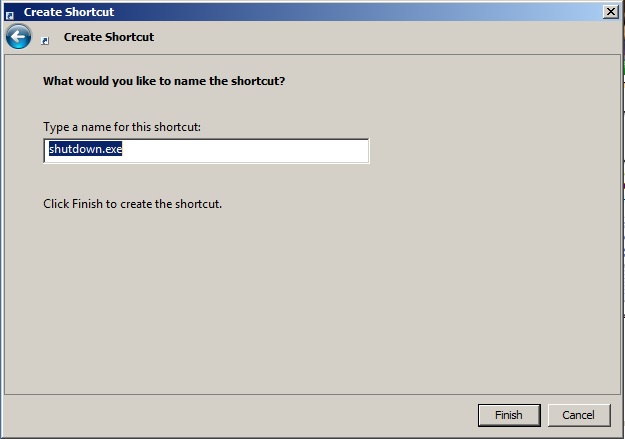Click the empty part of the shortcut name field
Viewport: 625px width, 439px height.
click(x=245, y=151)
